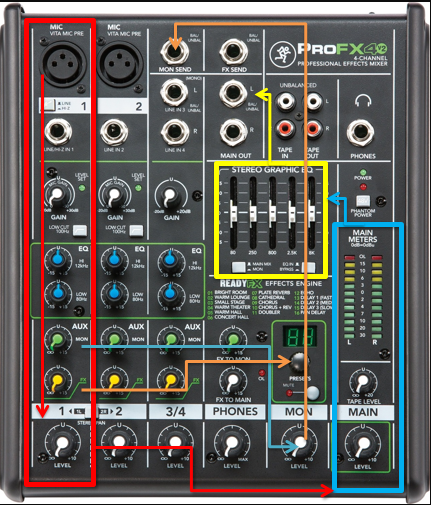
Task: Click the PHONES output jack
Action: pos(361,132)
